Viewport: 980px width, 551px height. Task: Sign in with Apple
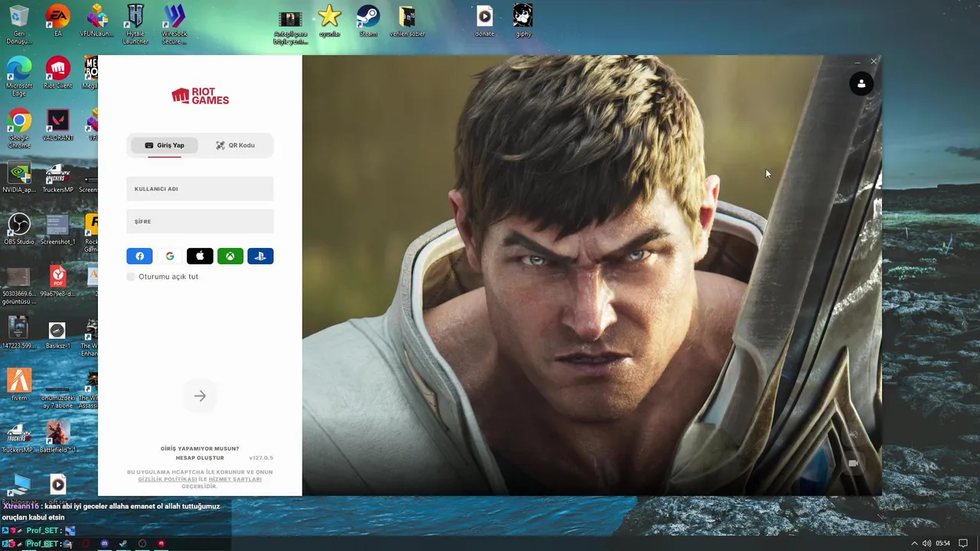[200, 256]
